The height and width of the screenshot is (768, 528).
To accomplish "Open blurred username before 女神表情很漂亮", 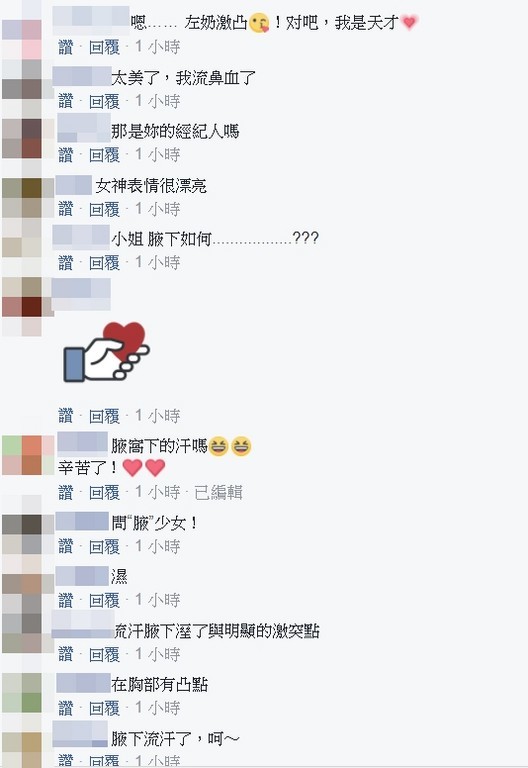I will (x=73, y=185).
